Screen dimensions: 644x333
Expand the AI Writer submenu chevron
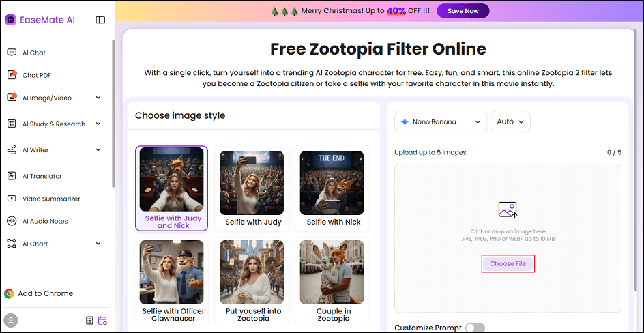coord(98,150)
